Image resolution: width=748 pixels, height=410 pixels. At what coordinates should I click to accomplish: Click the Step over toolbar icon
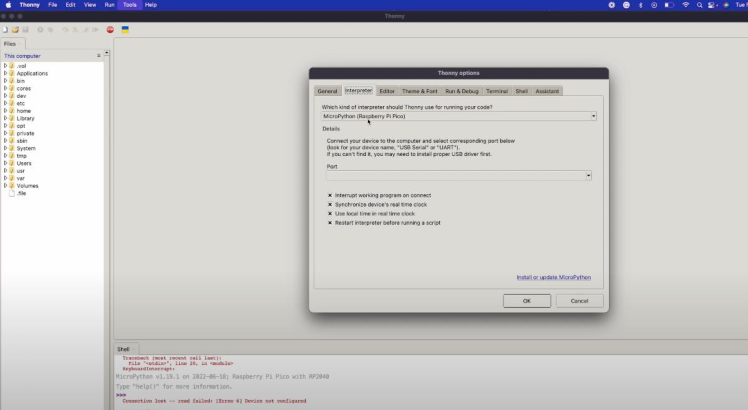65,30
